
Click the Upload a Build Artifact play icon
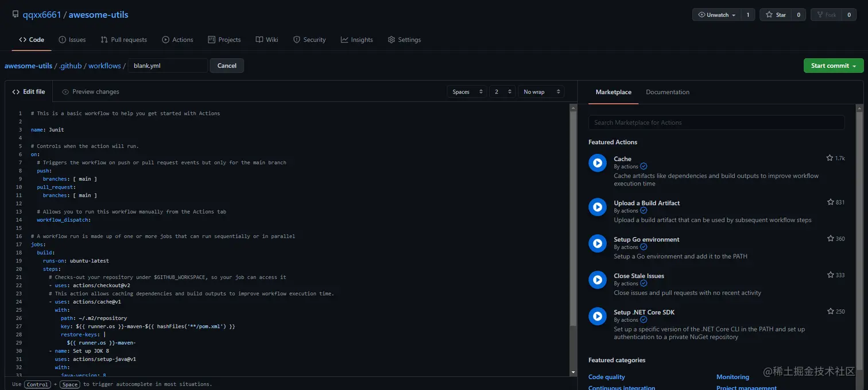[598, 207]
